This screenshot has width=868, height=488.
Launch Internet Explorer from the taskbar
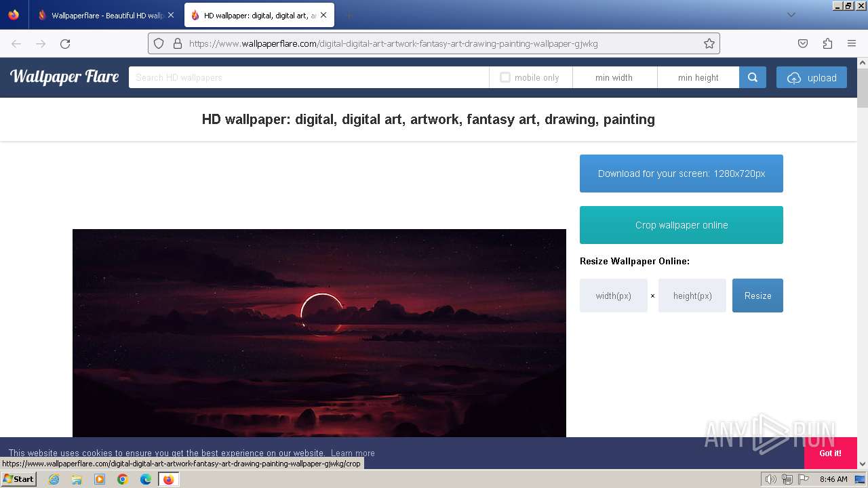pyautogui.click(x=54, y=479)
